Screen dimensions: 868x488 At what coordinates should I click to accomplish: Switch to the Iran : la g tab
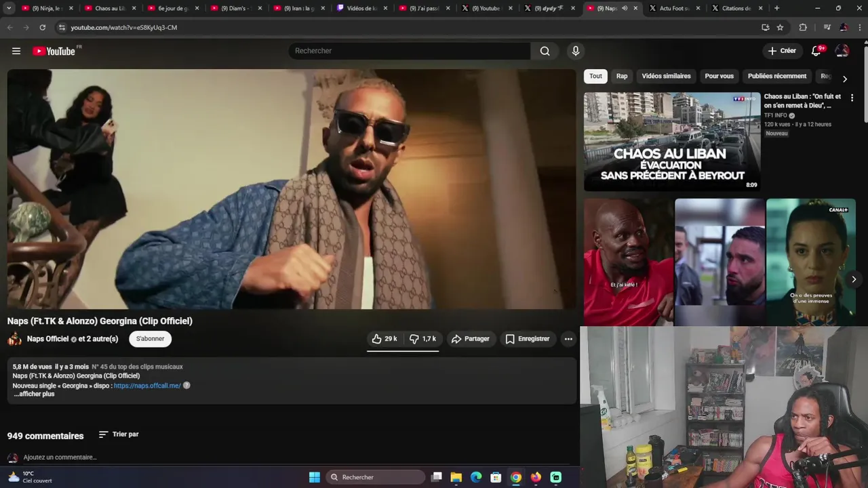299,8
